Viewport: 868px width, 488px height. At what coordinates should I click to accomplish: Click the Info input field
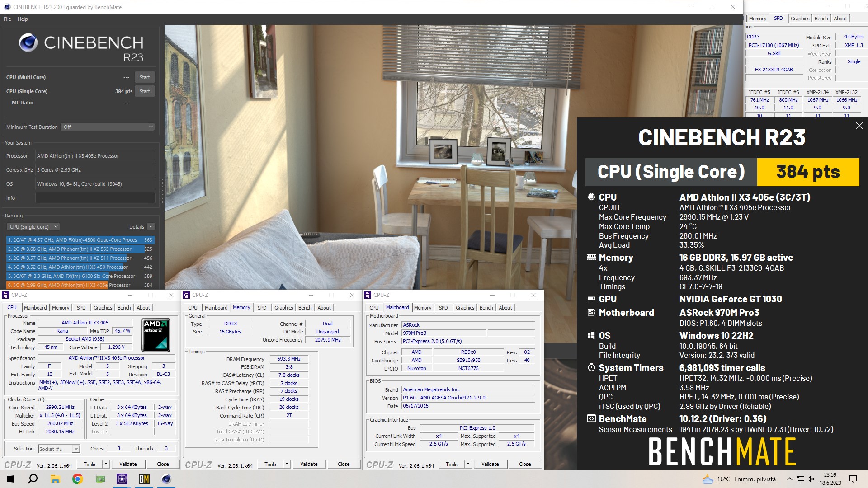(95, 198)
